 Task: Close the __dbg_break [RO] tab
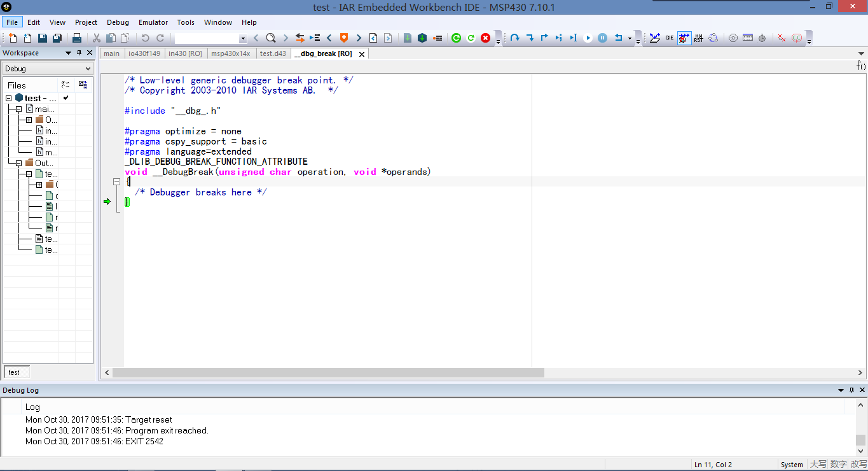pos(362,54)
